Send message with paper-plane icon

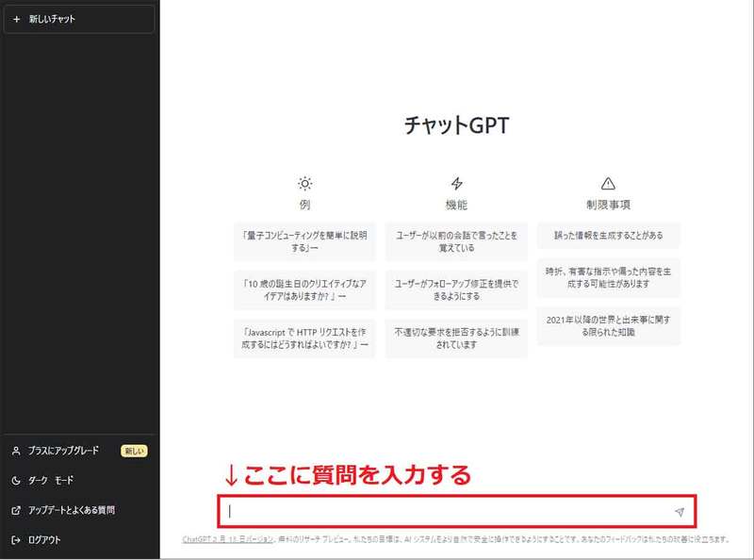coord(680,512)
